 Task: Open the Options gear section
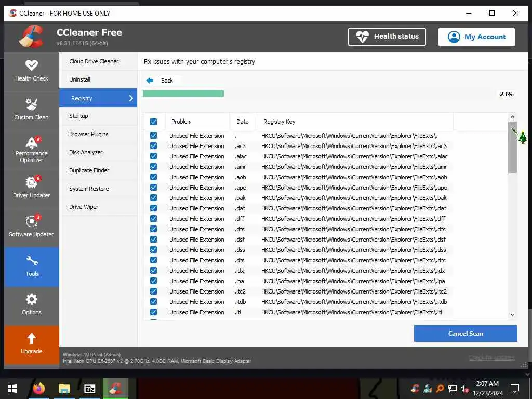click(x=32, y=305)
